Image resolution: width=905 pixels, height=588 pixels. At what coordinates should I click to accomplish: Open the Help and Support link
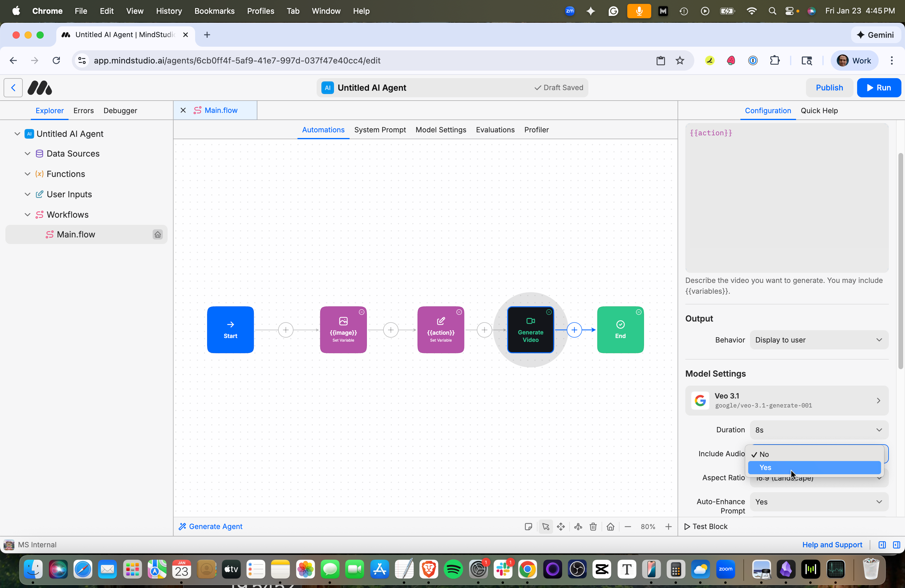tap(832, 545)
